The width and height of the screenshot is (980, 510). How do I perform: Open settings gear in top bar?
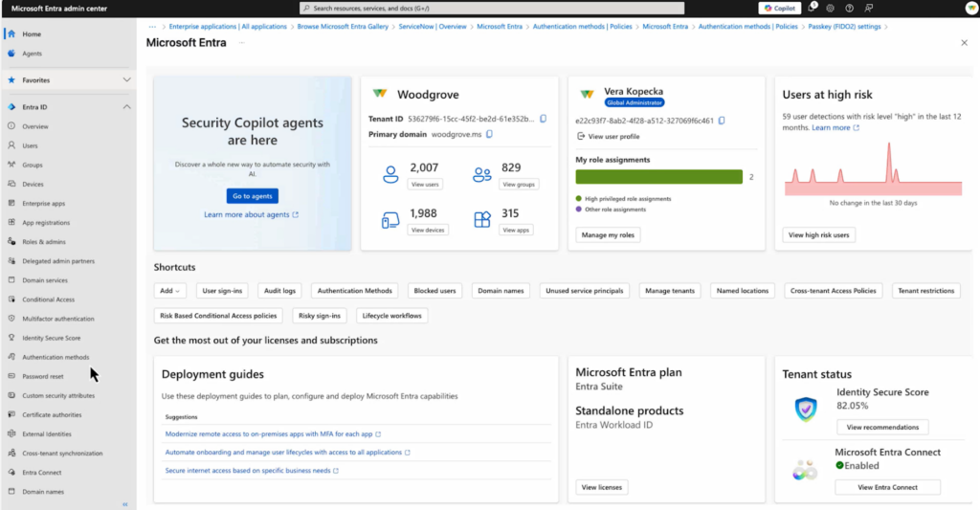830,8
